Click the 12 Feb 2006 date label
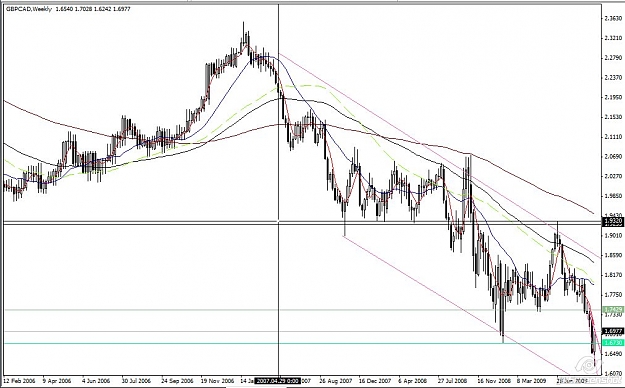Screen dimensions: 625x388 pyautogui.click(x=19, y=381)
